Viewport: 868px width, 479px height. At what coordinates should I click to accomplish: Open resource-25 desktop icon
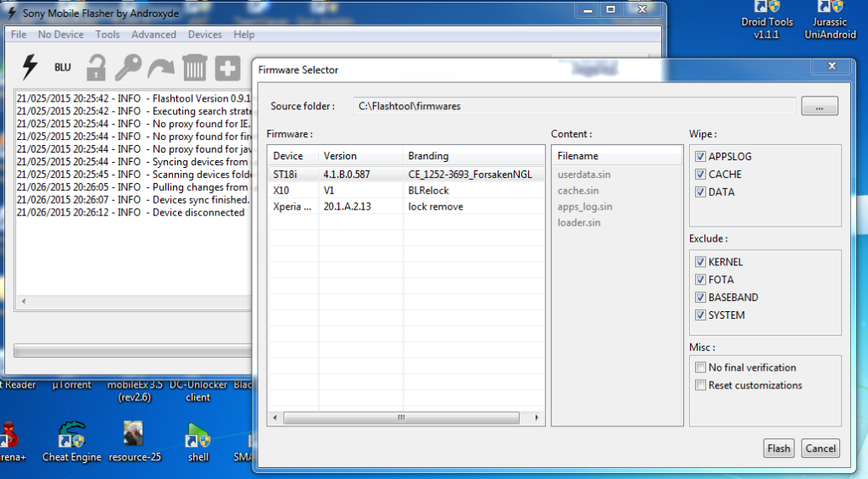[135, 442]
